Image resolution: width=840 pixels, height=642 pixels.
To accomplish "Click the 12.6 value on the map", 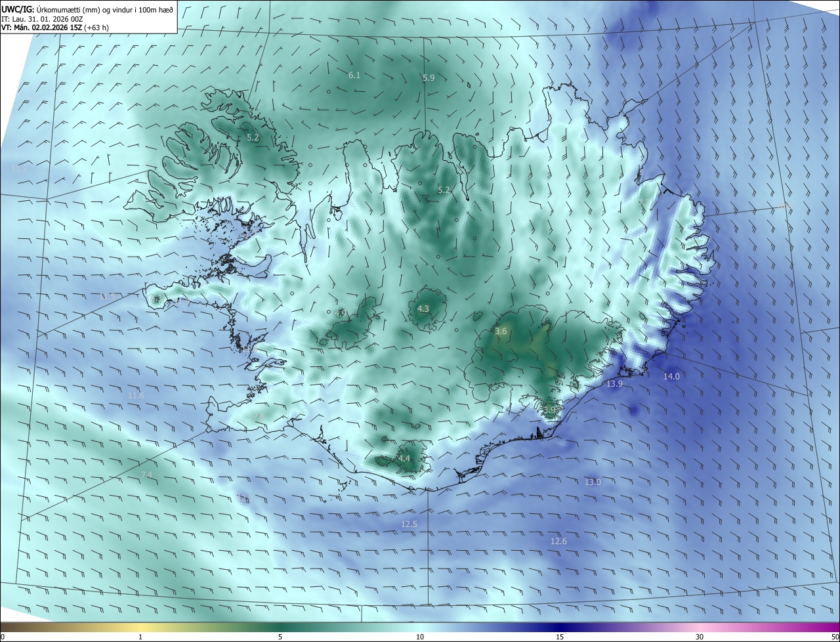I will tap(558, 541).
